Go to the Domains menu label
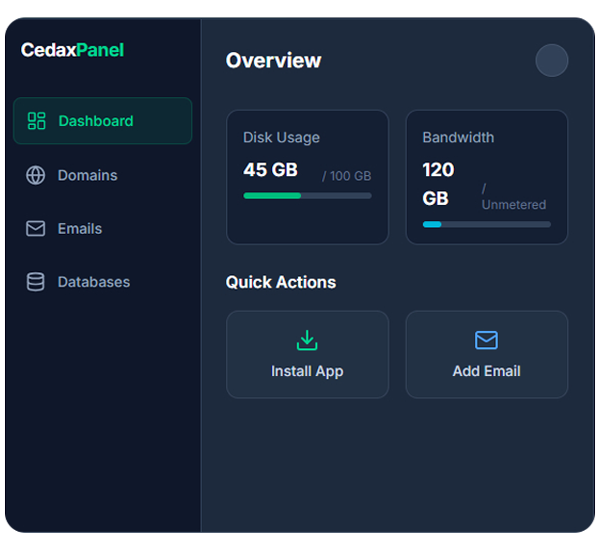 coord(88,175)
